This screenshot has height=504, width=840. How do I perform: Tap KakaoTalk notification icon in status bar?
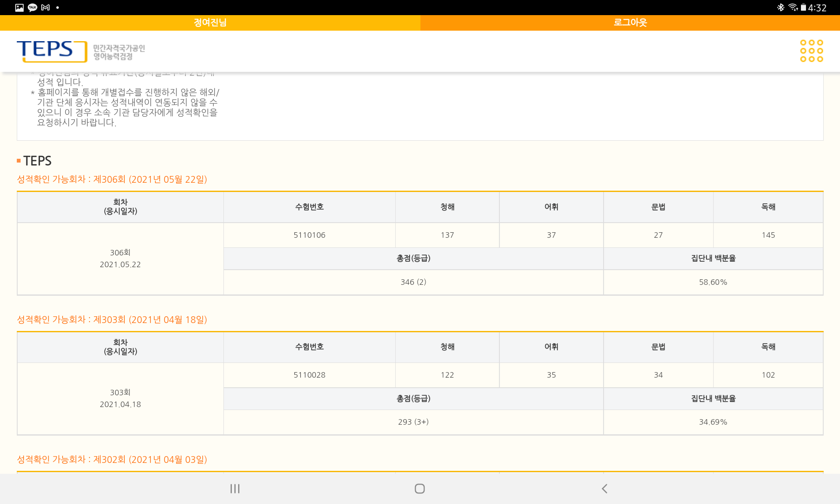[x=32, y=8]
